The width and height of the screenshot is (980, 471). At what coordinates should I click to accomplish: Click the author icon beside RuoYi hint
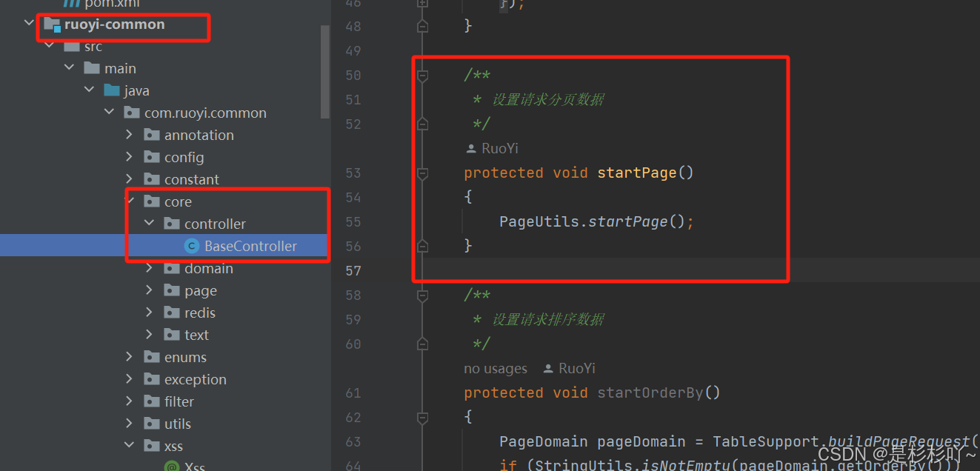[471, 147]
